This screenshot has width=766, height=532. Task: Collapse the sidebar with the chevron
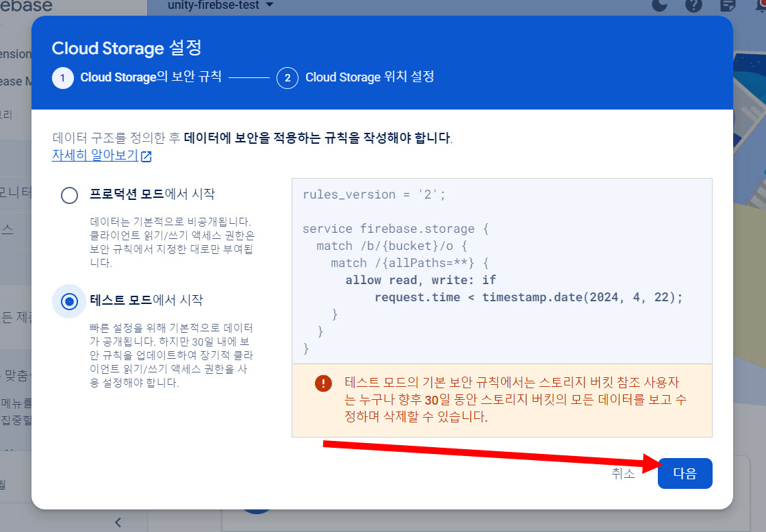click(x=118, y=522)
